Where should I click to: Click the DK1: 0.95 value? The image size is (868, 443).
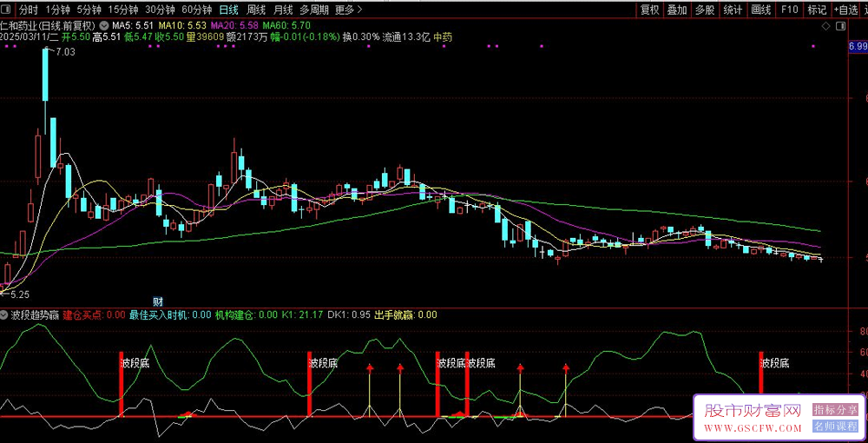click(x=349, y=315)
